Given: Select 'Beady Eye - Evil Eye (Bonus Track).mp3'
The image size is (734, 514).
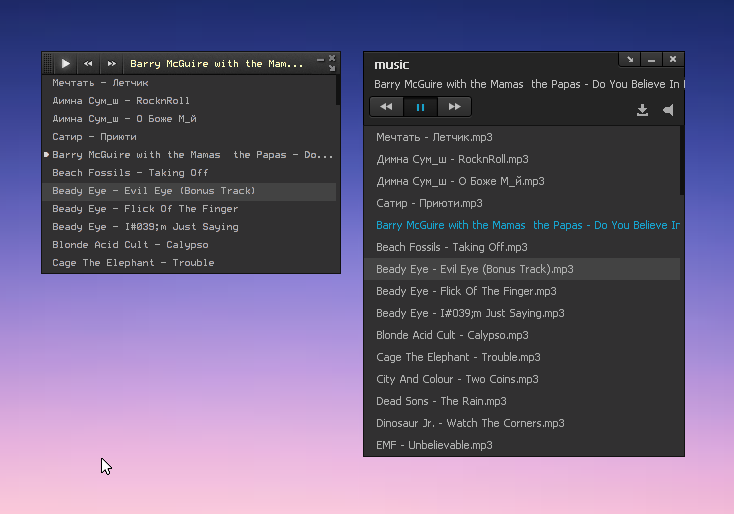Looking at the screenshot, I should (522, 269).
